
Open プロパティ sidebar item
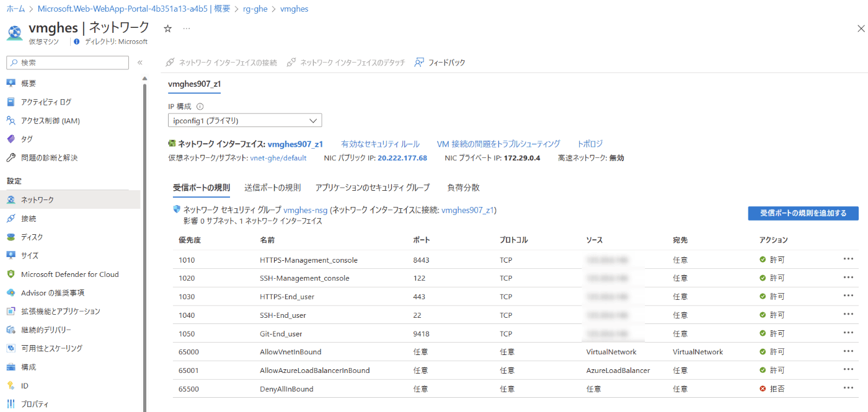(35, 404)
